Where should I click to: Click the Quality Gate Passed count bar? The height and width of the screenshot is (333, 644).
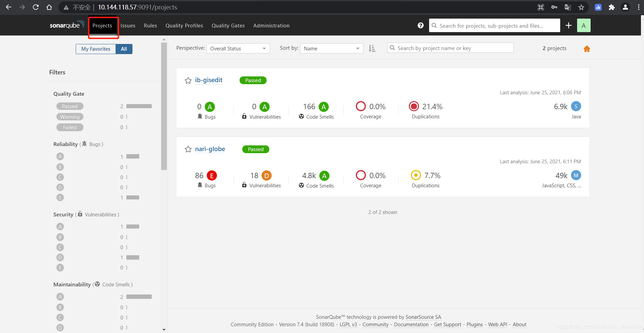(139, 106)
